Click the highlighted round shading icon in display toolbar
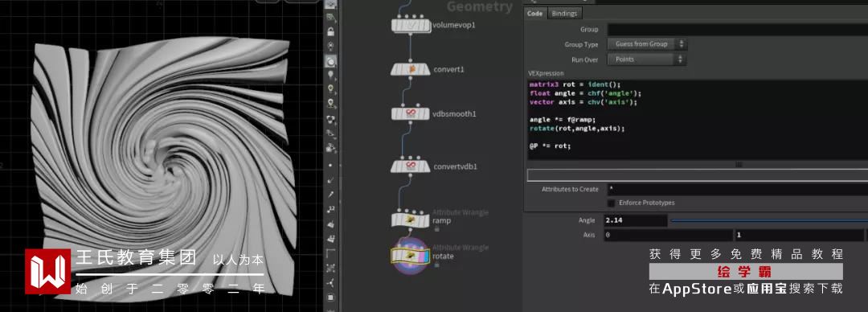The height and width of the screenshot is (312, 868). pyautogui.click(x=331, y=61)
